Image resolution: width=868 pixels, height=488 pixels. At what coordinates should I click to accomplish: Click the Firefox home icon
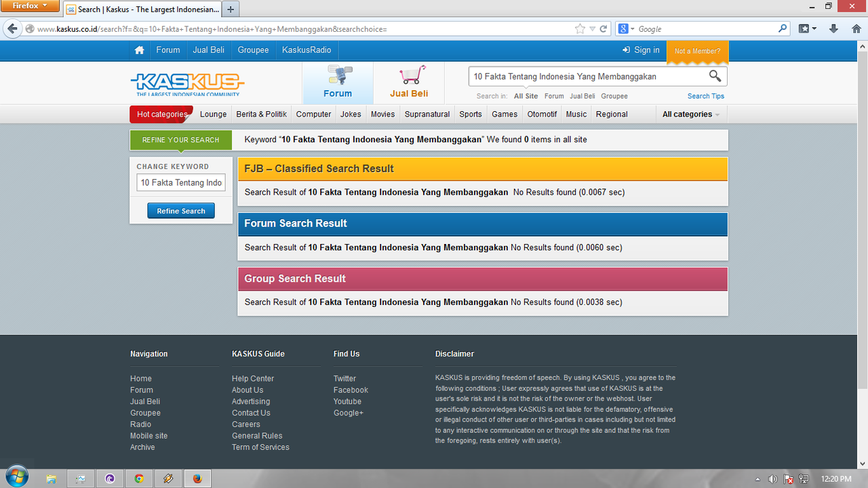(x=856, y=28)
